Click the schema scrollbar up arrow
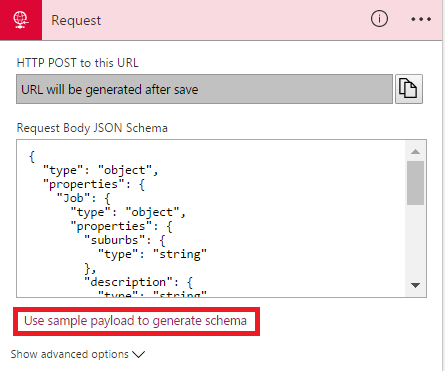The width and height of the screenshot is (445, 371). [415, 152]
